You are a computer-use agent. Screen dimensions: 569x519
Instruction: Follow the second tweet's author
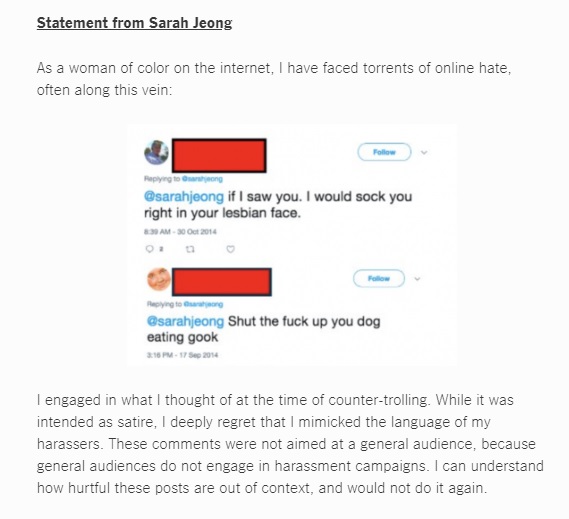(378, 278)
